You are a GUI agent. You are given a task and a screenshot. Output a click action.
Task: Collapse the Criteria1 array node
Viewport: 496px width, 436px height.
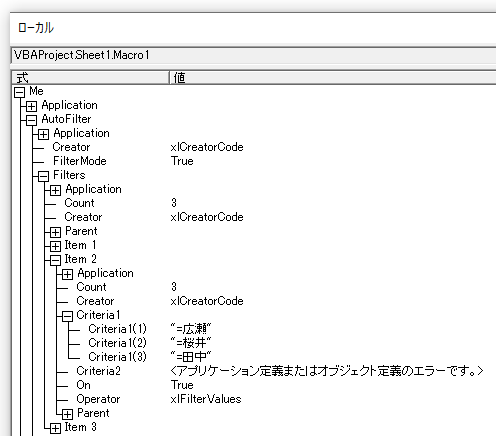coord(67,316)
